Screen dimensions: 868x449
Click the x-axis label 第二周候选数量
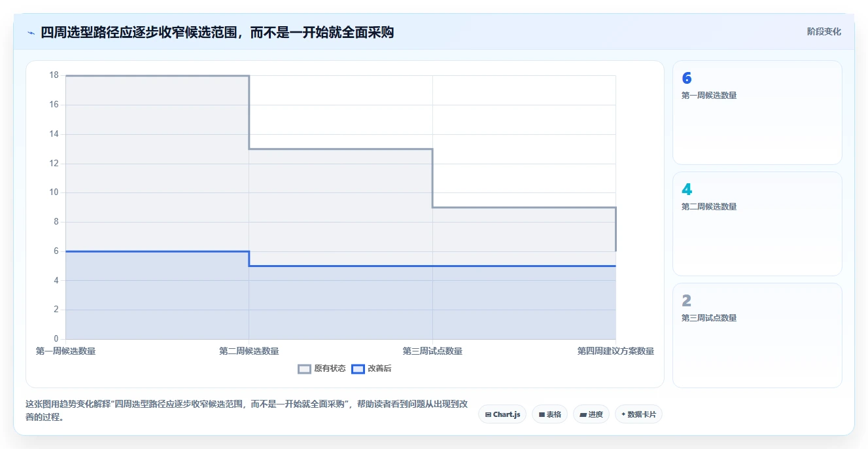(x=249, y=351)
